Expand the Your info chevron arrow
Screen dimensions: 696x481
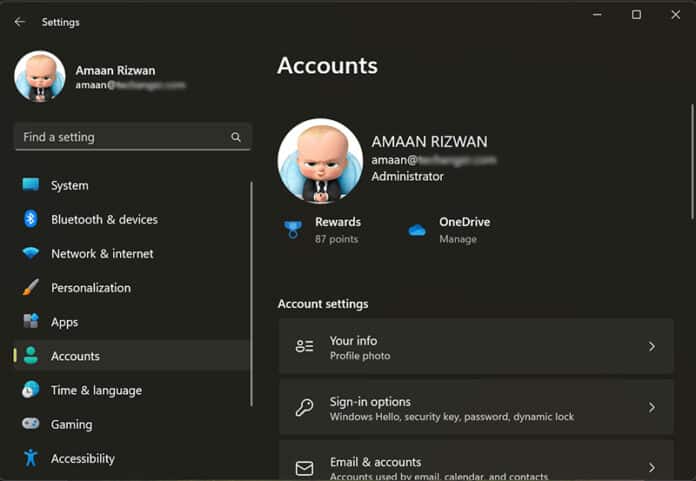[652, 347]
